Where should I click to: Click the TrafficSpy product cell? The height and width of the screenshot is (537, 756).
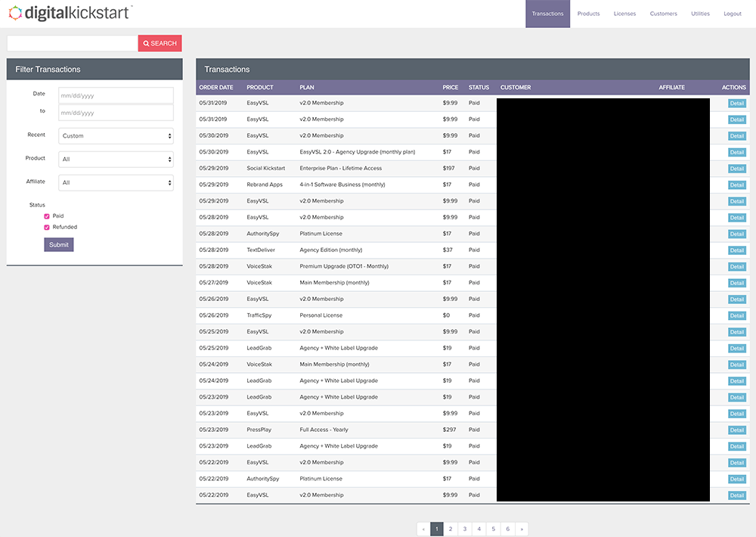259,315
